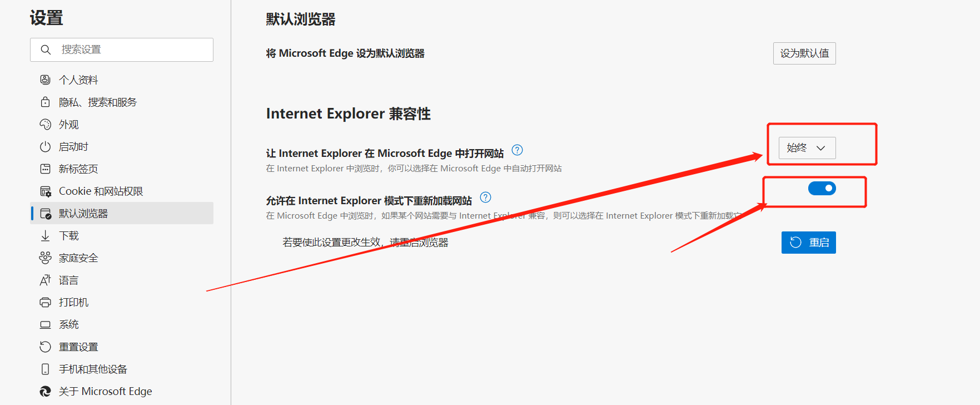Viewport: 980px width, 405px height.
Task: Click help icon next to 让 Internet Explorer 在 Microsoft Edge 中打开网站
Action: [517, 150]
